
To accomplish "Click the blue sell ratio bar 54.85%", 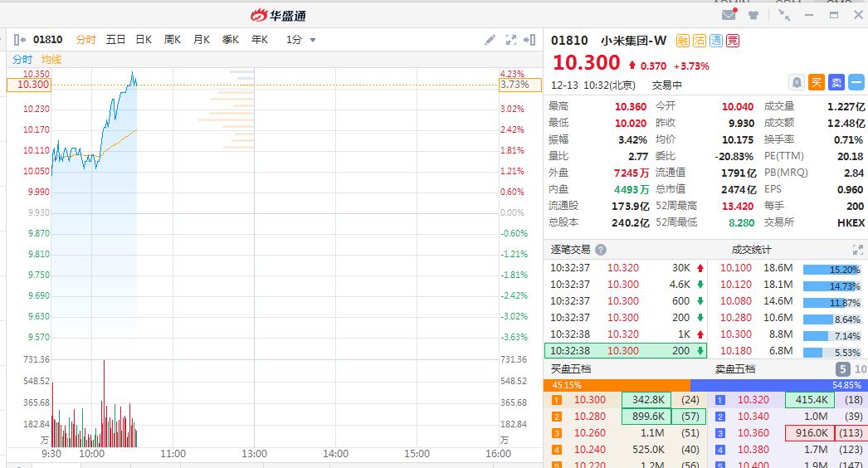I will pos(779,385).
